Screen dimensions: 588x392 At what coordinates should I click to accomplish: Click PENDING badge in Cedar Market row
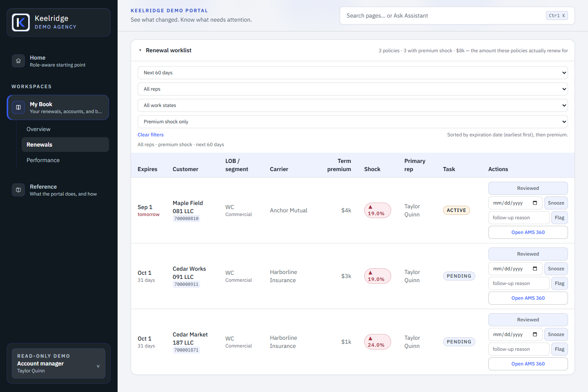(459, 342)
